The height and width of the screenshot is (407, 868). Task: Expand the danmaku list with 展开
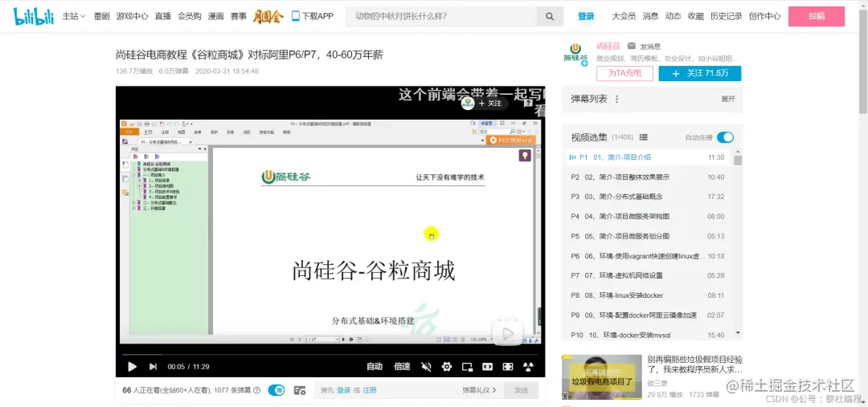click(x=728, y=99)
